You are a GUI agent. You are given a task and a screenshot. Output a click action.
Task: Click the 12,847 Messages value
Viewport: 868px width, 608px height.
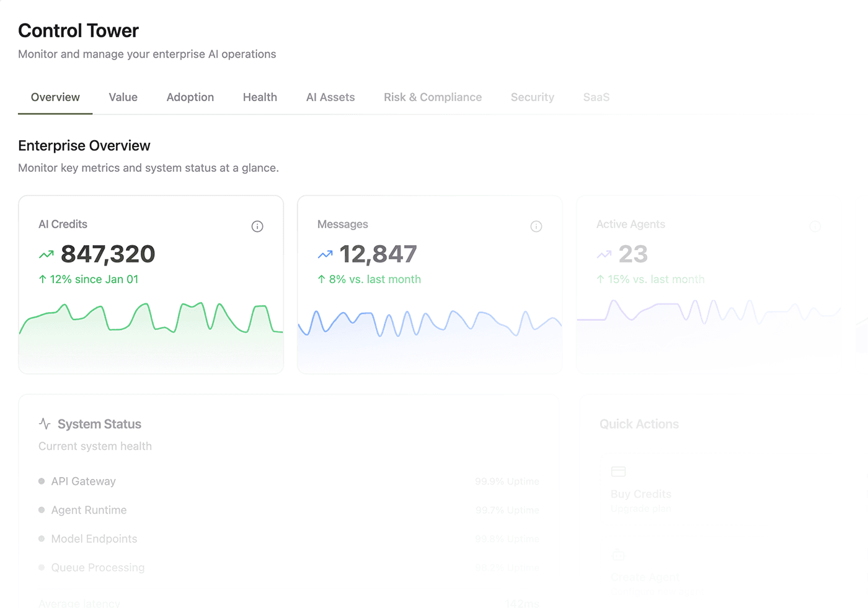coord(378,254)
